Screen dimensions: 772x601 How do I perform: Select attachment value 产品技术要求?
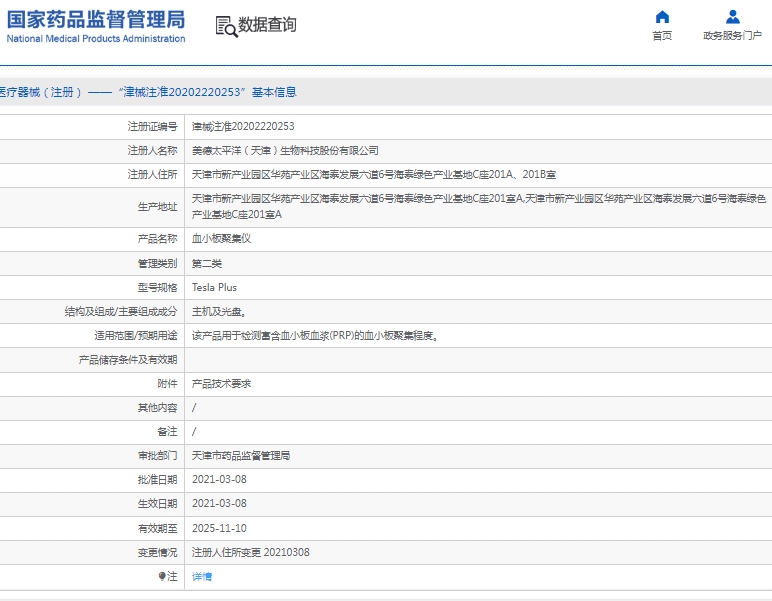tap(221, 383)
